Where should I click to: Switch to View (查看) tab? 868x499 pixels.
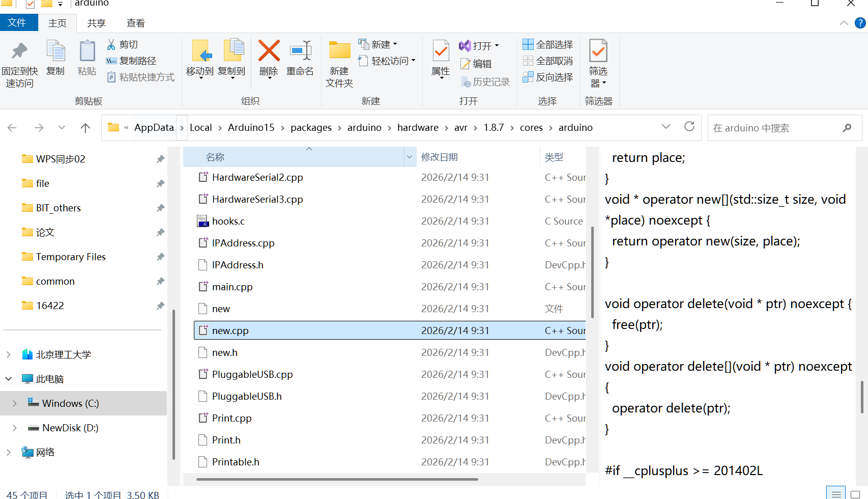tap(135, 23)
